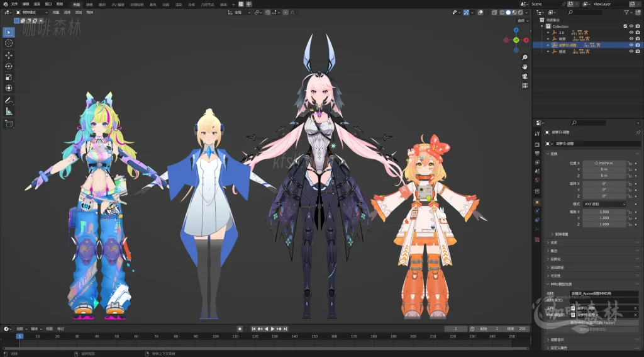The height and width of the screenshot is (357, 644).
Task: Activate the Cursor tool
Action: (x=9, y=43)
